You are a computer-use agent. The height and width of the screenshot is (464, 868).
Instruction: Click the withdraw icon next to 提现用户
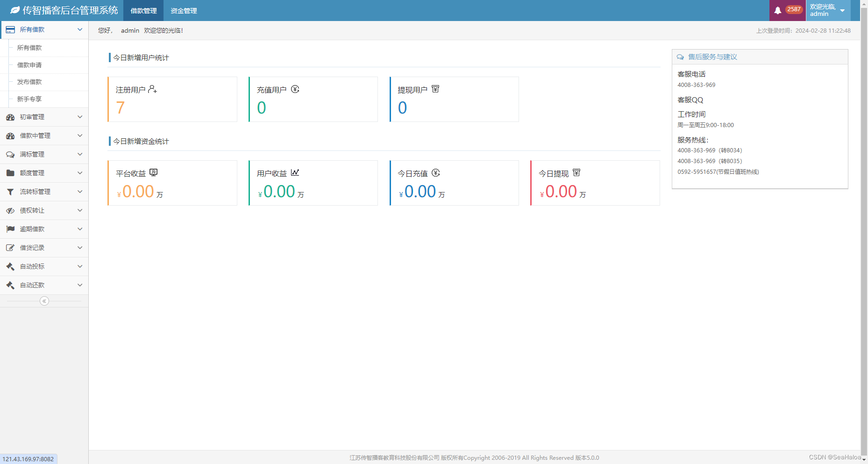[435, 89]
